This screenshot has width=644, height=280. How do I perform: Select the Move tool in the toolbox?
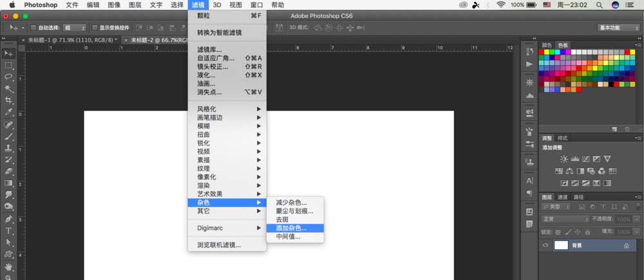tap(8, 54)
